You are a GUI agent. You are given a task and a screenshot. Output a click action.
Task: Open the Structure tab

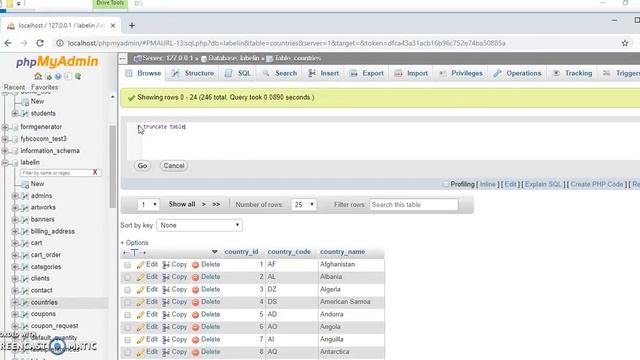pos(193,73)
